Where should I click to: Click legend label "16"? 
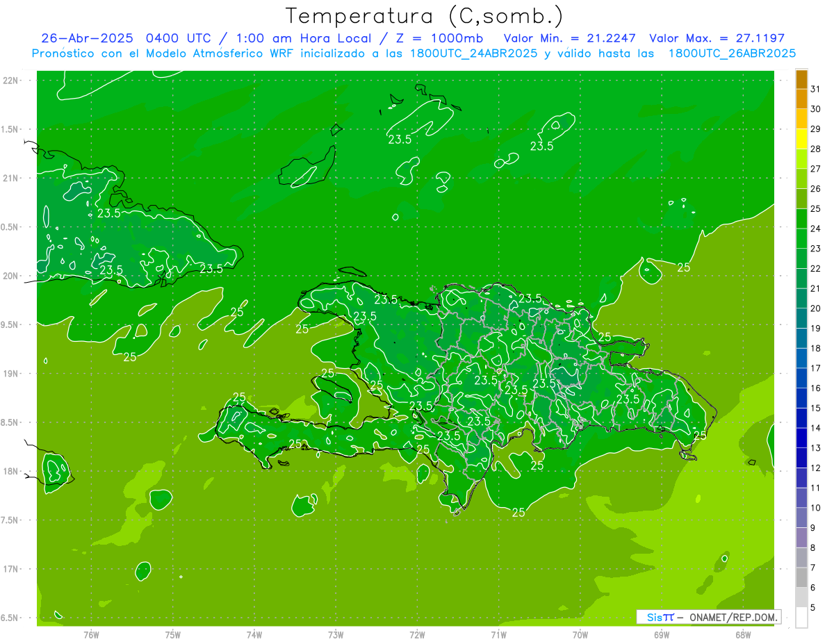[x=815, y=388]
